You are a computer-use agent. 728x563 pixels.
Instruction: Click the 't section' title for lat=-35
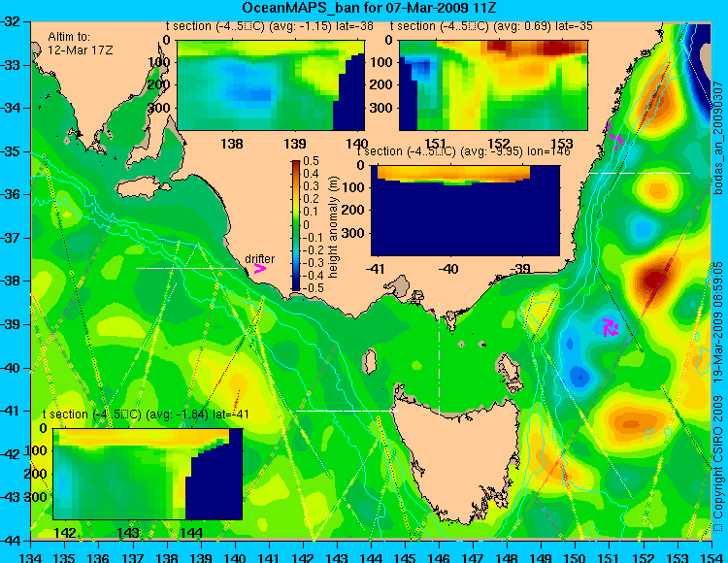491,26
